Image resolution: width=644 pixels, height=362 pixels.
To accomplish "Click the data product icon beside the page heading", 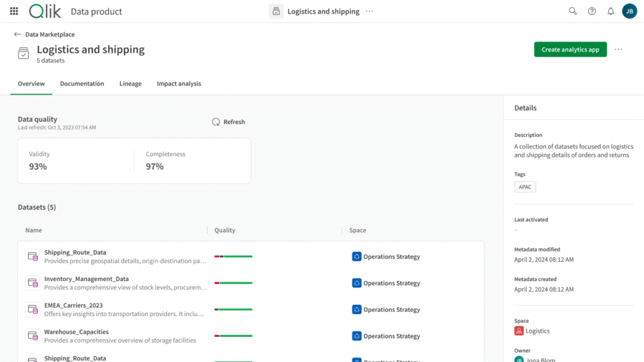I will coord(23,53).
